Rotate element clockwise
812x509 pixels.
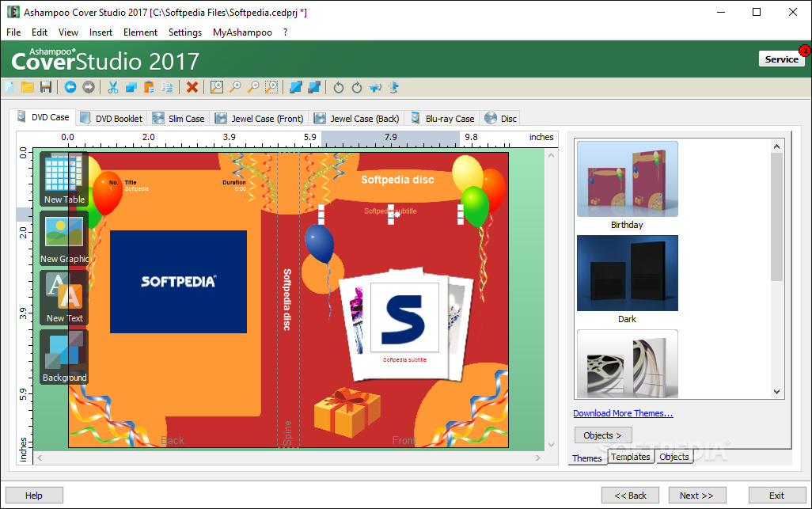click(357, 87)
